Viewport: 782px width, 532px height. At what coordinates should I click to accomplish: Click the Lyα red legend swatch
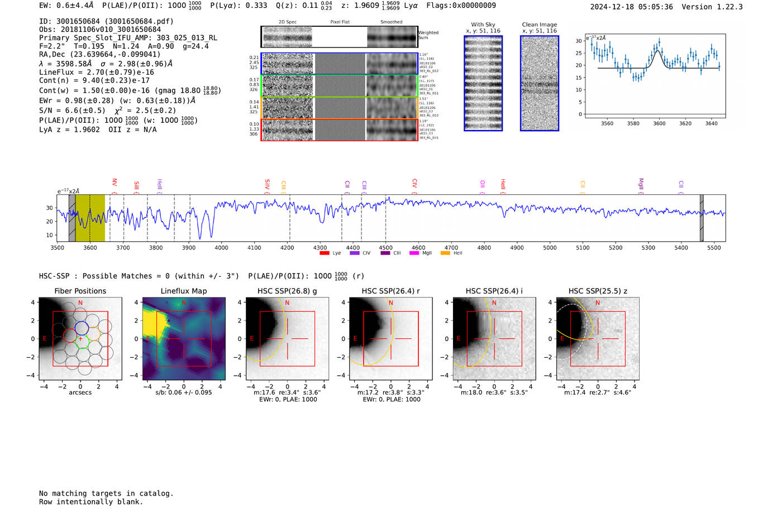tap(325, 253)
